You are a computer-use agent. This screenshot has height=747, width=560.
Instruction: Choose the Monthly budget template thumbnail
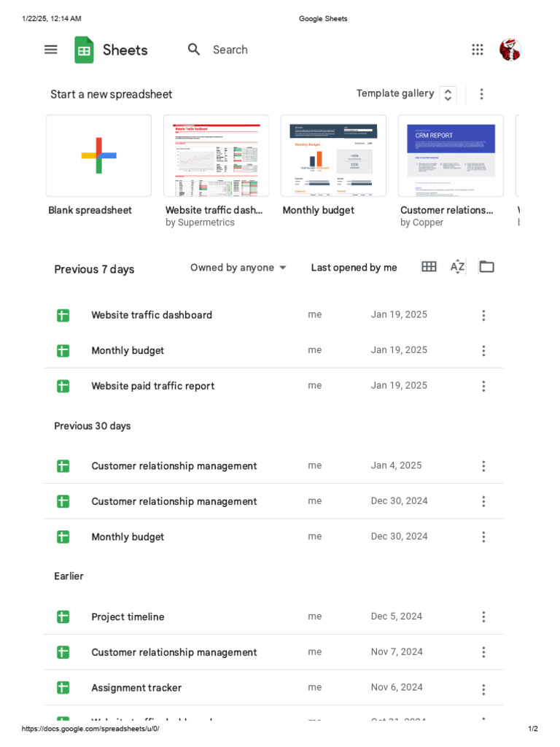[333, 156]
